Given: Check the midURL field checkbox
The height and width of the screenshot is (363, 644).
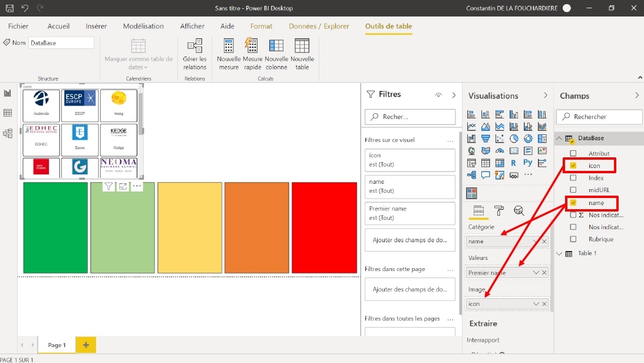Looking at the screenshot, I should pyautogui.click(x=573, y=190).
